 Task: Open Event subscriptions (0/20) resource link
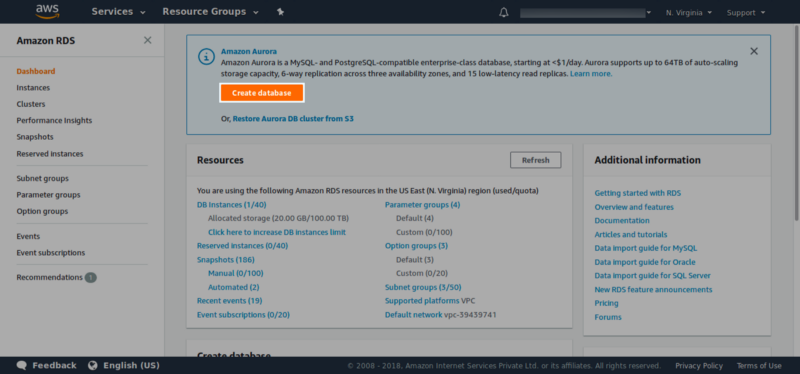point(243,315)
